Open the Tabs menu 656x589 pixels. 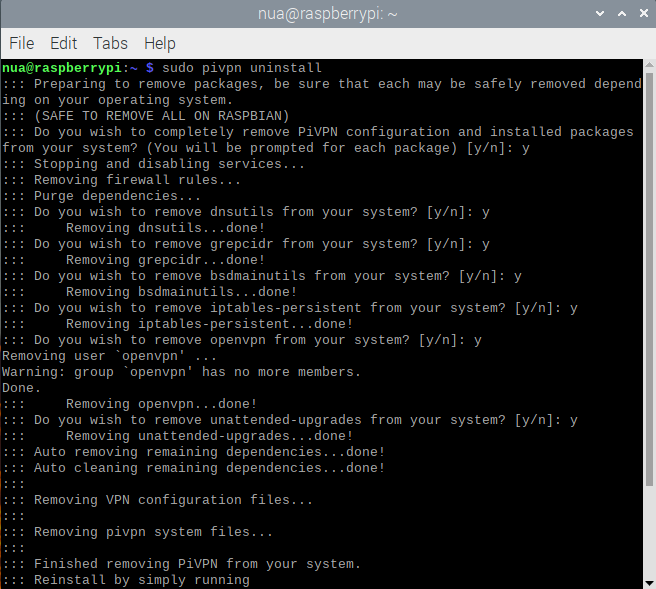(110, 44)
